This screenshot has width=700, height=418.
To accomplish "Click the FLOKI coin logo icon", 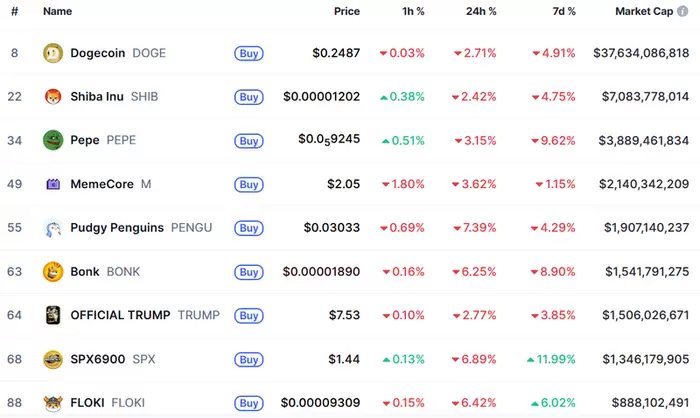I will 53,403.
